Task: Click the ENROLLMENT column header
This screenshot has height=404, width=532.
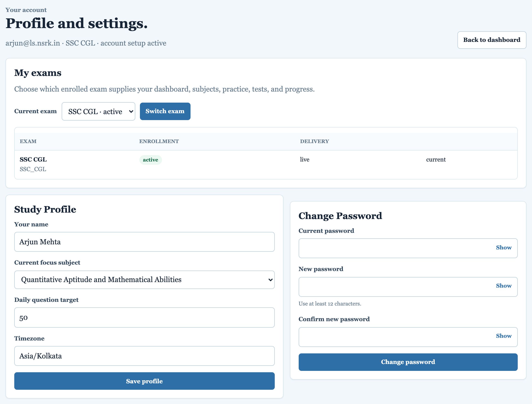Action: [159, 141]
